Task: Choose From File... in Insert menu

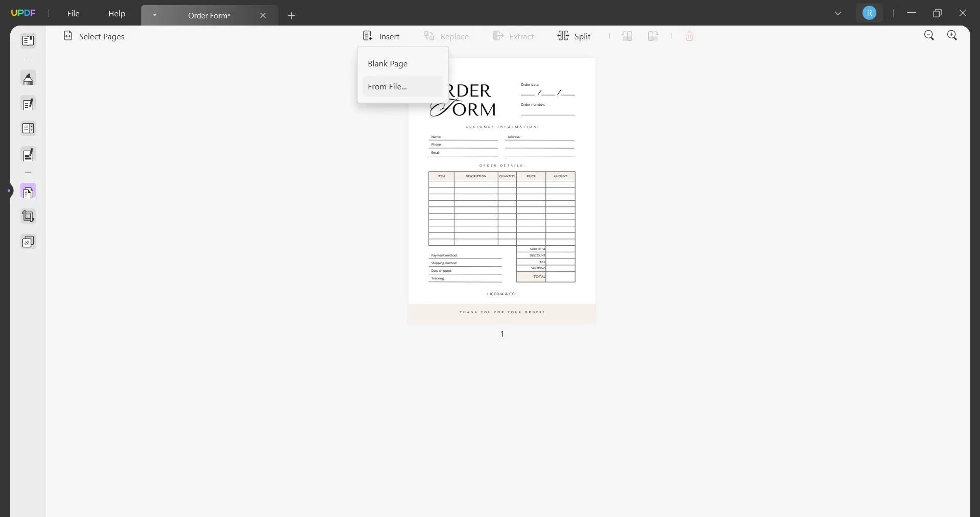Action: pos(402,87)
